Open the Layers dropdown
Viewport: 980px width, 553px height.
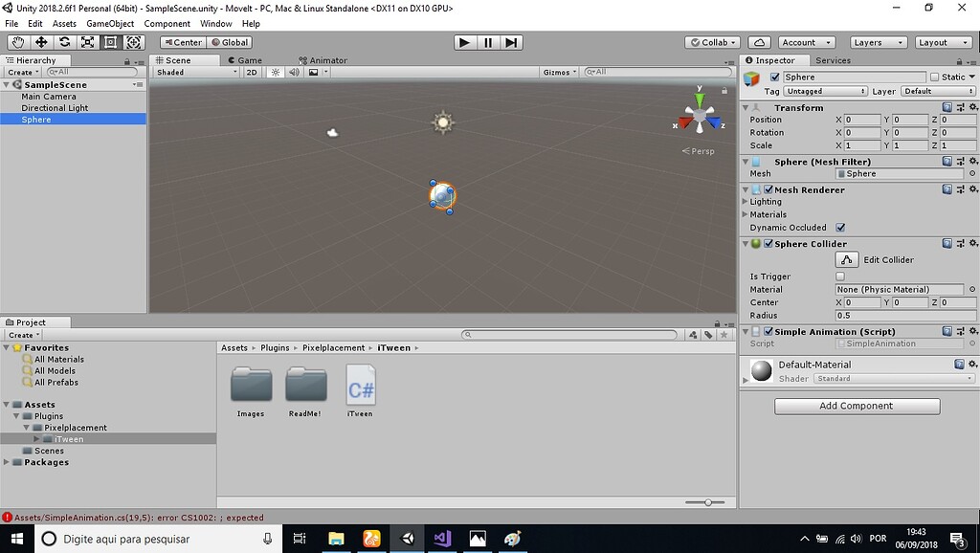[877, 41]
